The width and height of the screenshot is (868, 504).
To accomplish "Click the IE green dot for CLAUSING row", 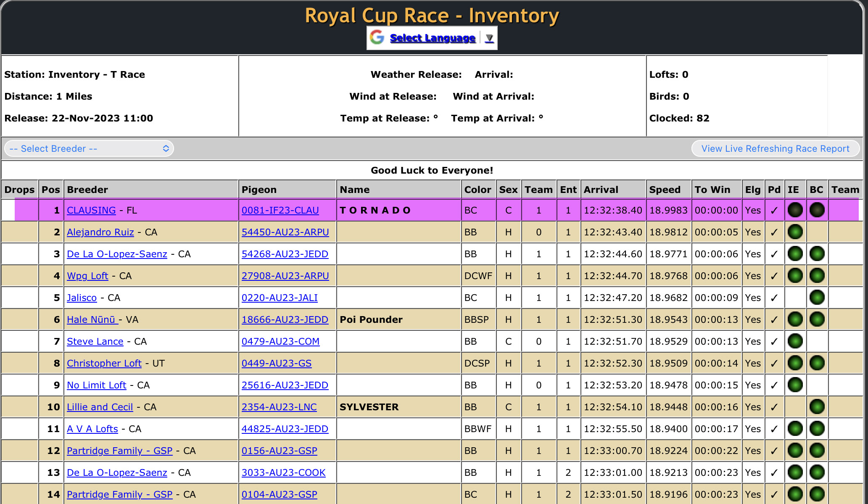I will coord(795,210).
